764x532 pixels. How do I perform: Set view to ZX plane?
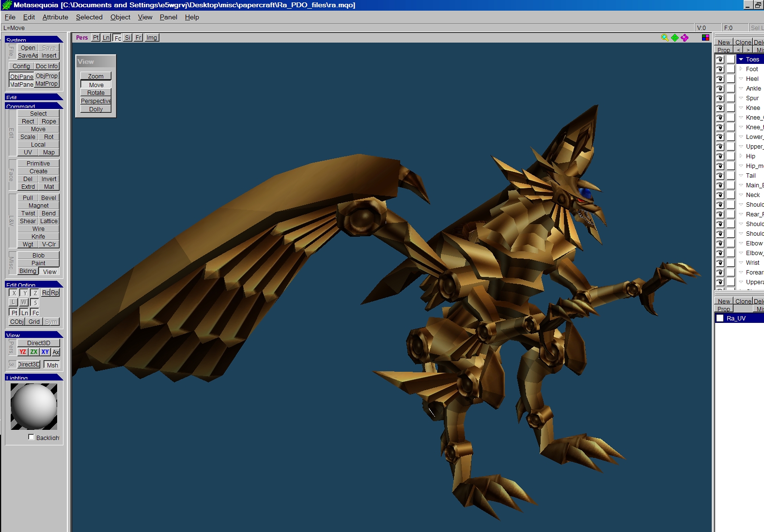(34, 352)
